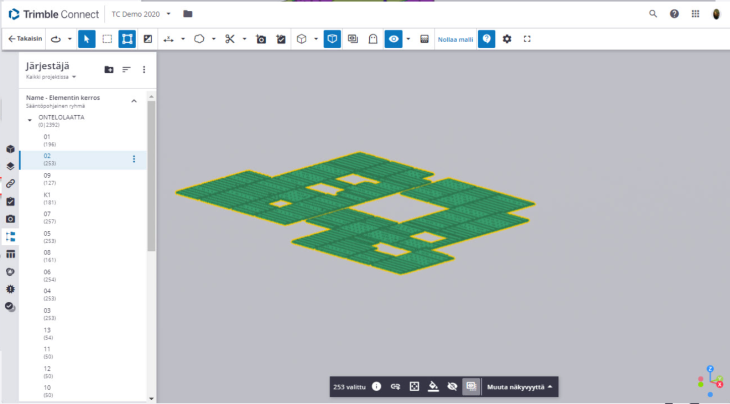Select the arrow selection tool
Screen dimensions: 730x404
point(87,39)
